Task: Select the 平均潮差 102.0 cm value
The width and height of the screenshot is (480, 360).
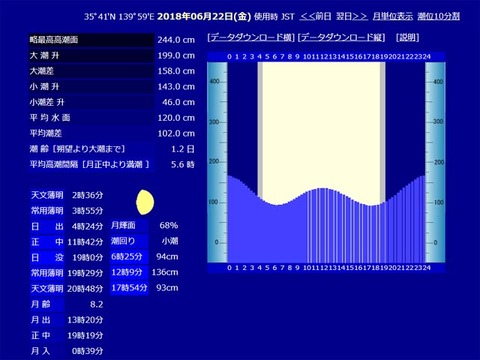Action: point(176,134)
